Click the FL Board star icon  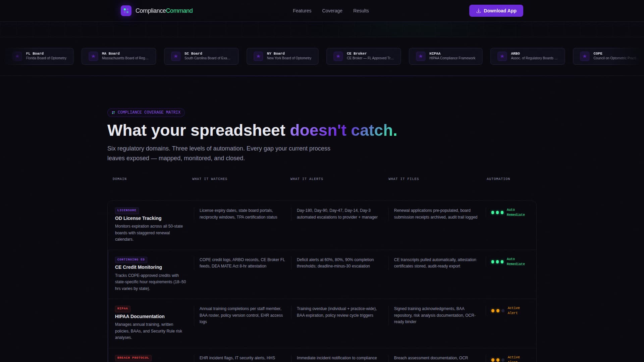coord(17,56)
